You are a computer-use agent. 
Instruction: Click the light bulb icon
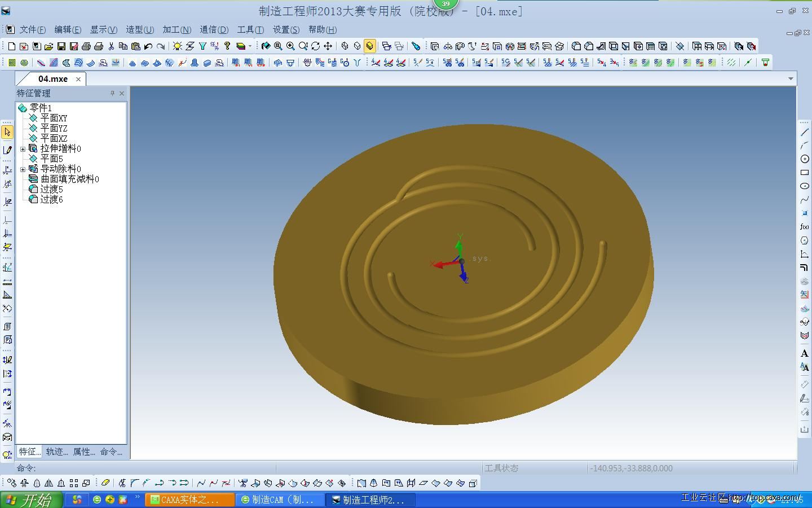coord(178,46)
